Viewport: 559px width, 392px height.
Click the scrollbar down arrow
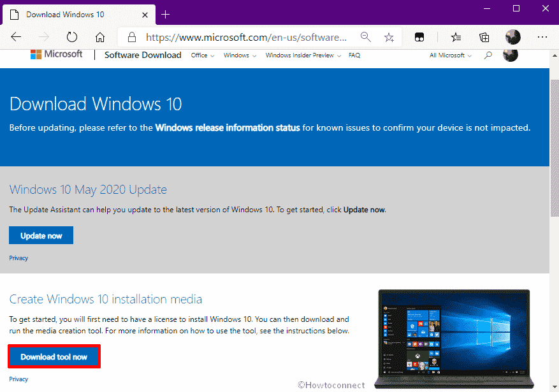(555, 387)
